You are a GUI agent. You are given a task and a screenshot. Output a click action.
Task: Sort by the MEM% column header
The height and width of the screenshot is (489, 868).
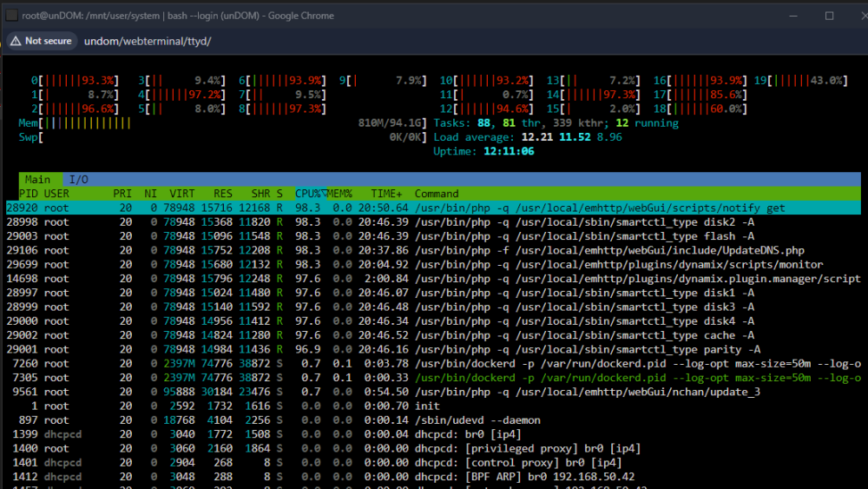point(339,194)
